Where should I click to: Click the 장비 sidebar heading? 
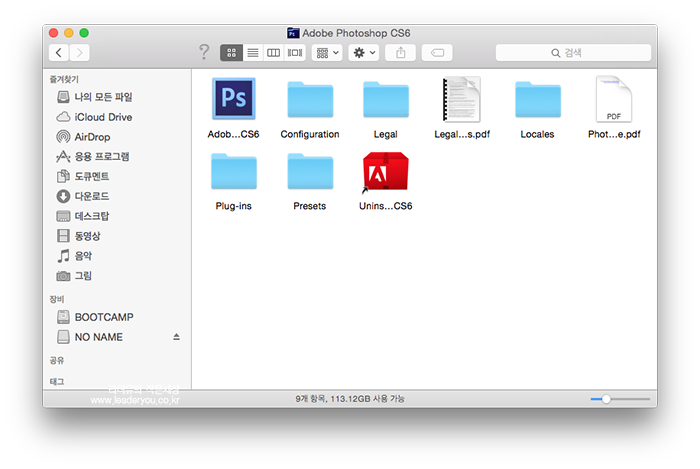click(x=57, y=299)
